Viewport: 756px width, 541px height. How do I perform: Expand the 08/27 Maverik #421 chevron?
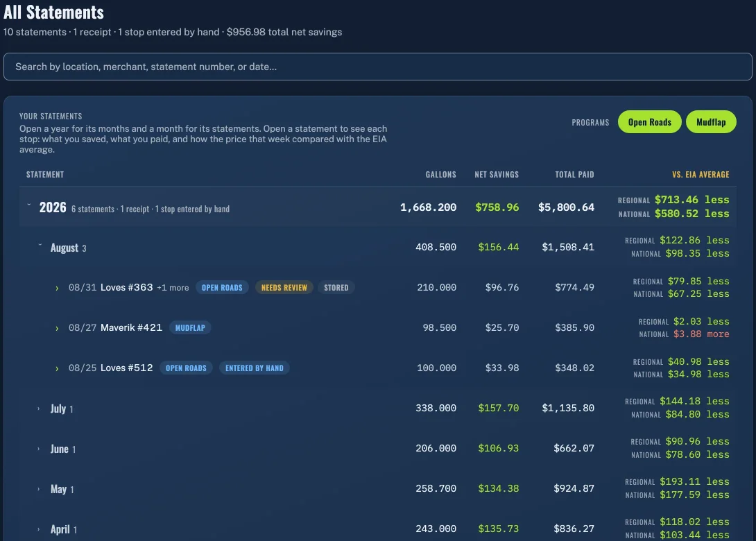tap(57, 328)
